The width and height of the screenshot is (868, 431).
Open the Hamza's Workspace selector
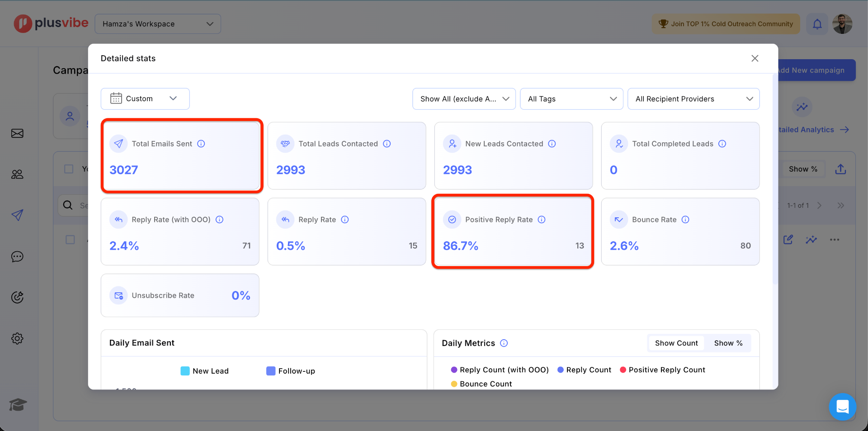[158, 24]
